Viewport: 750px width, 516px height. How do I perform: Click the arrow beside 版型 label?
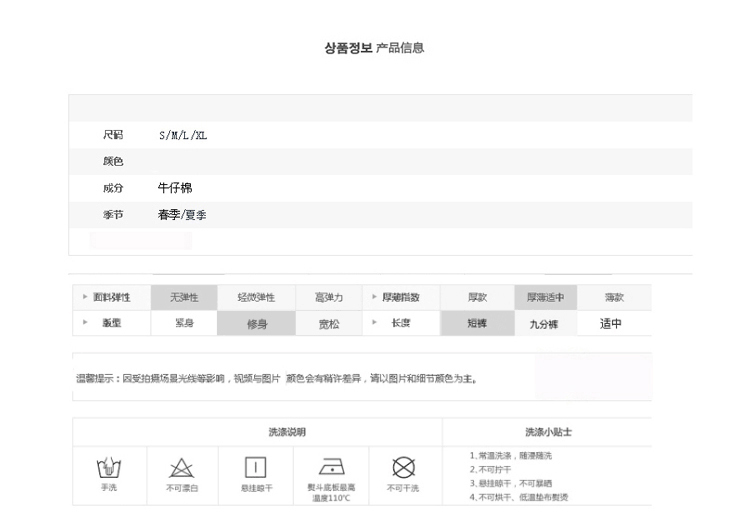tap(85, 323)
